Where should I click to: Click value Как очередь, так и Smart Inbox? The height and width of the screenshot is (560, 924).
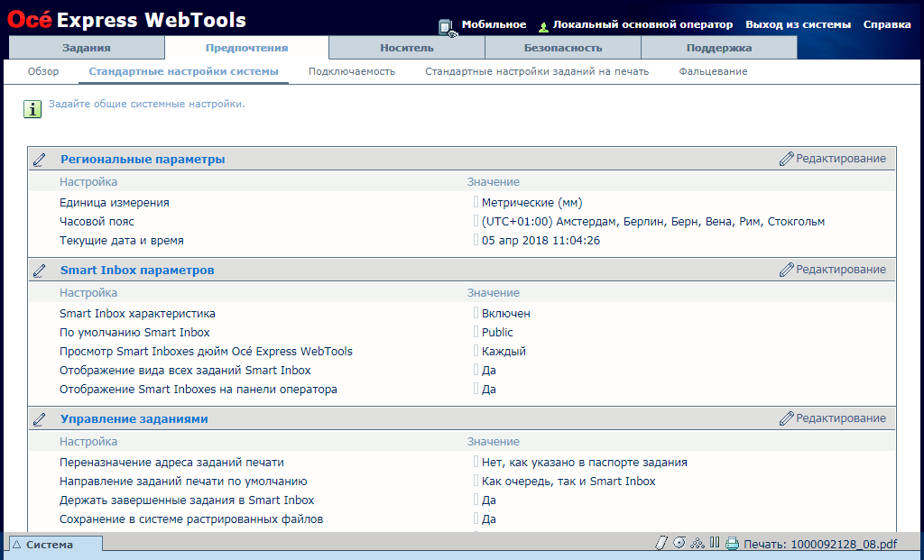568,481
